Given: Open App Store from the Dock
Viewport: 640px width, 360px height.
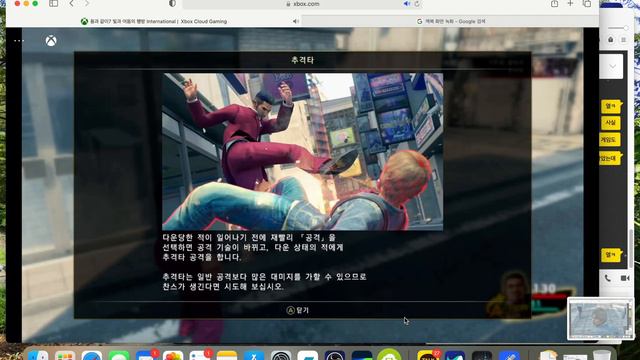Looking at the screenshot, I should [253, 356].
